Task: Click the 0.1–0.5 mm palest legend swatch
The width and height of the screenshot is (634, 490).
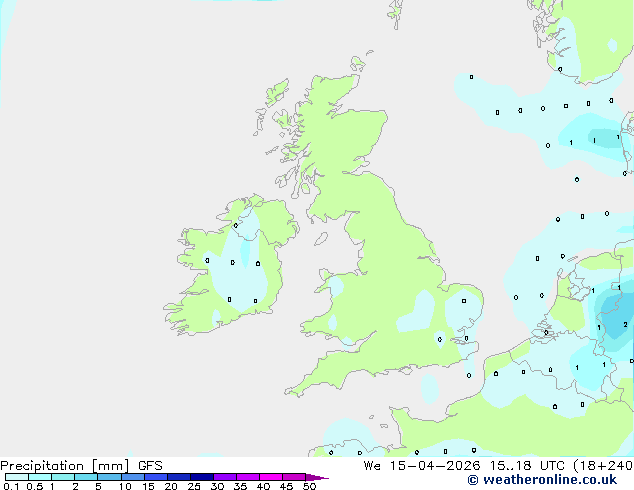Action: tap(17, 477)
